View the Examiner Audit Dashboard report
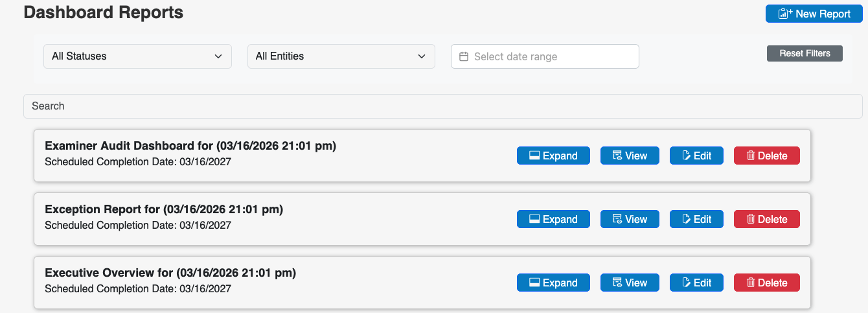Screen dimensions: 868x313 (630, 156)
